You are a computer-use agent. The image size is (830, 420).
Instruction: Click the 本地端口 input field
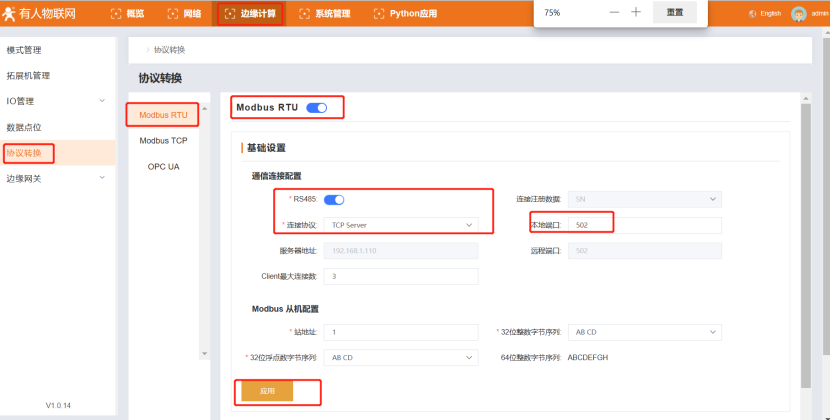(x=645, y=225)
